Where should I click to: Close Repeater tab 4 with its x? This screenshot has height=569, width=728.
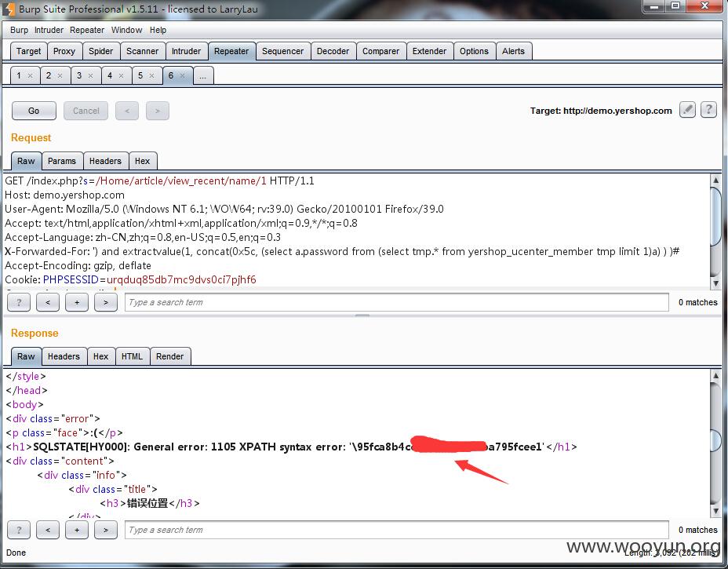point(121,75)
